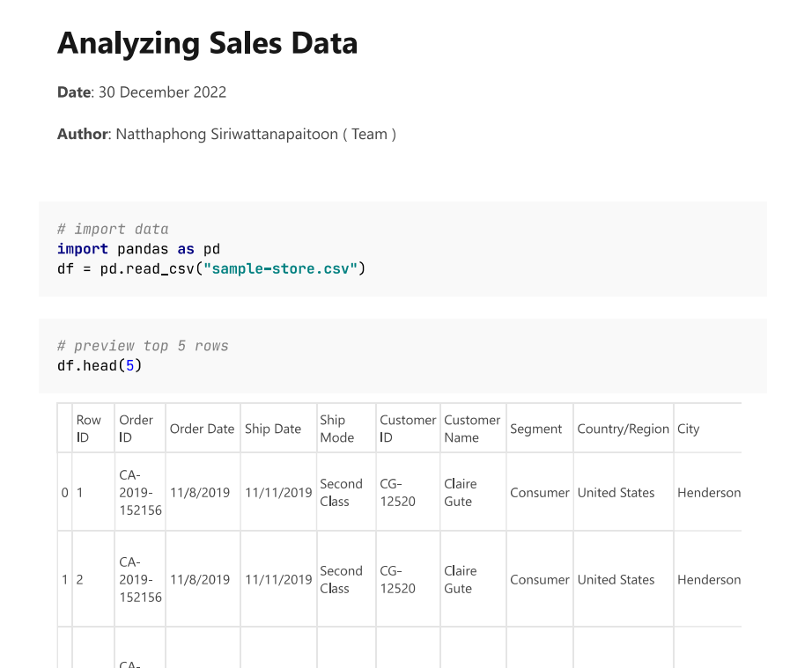
Task: Click "Consumer" segment in index row 1
Action: 540,579
